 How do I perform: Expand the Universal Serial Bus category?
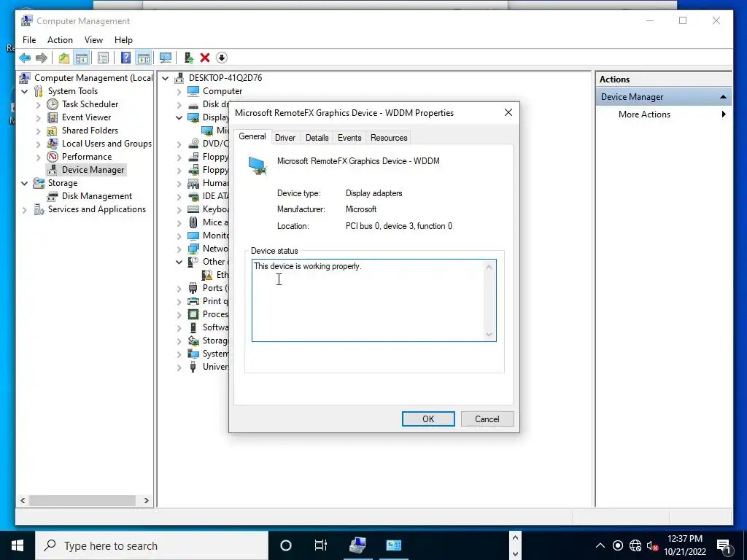click(179, 367)
